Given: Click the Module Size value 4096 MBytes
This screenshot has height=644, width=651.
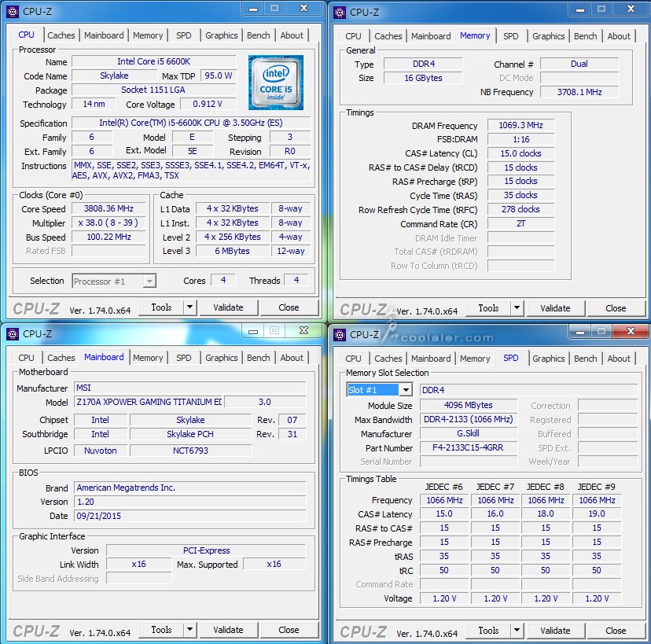Looking at the screenshot, I should point(469,405).
